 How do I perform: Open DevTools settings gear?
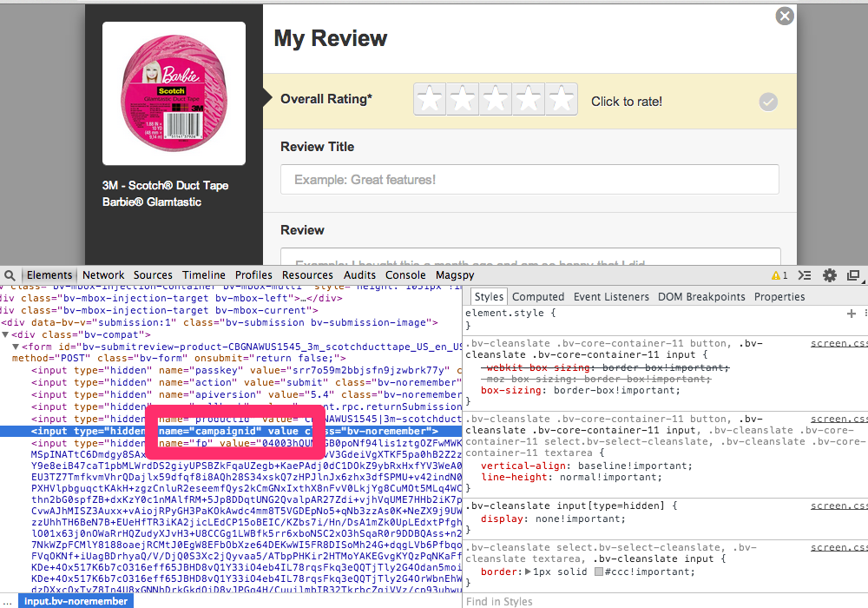click(829, 275)
